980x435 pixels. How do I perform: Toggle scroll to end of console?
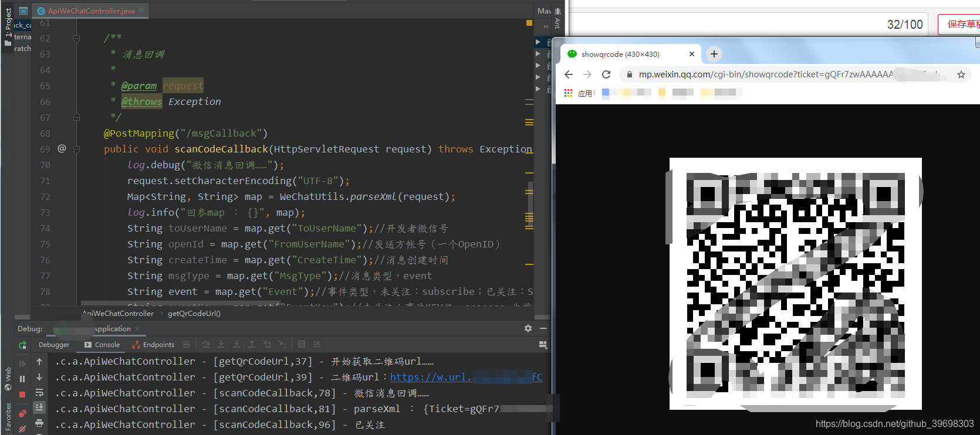(39, 407)
